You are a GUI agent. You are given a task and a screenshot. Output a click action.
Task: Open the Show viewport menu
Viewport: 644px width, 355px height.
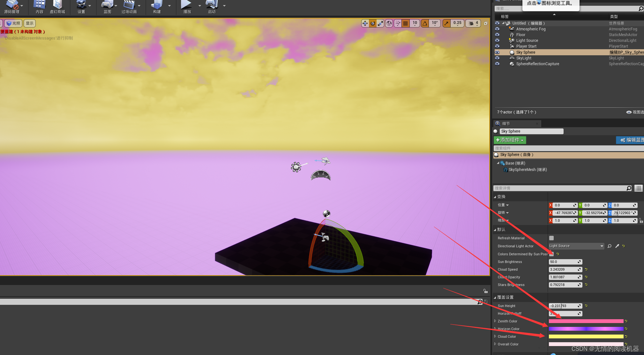(30, 23)
